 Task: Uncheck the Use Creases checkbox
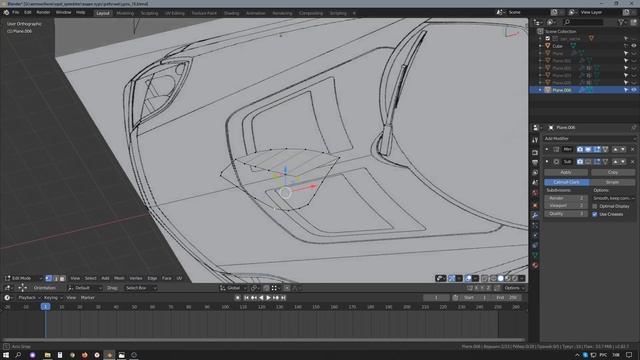tap(595, 214)
